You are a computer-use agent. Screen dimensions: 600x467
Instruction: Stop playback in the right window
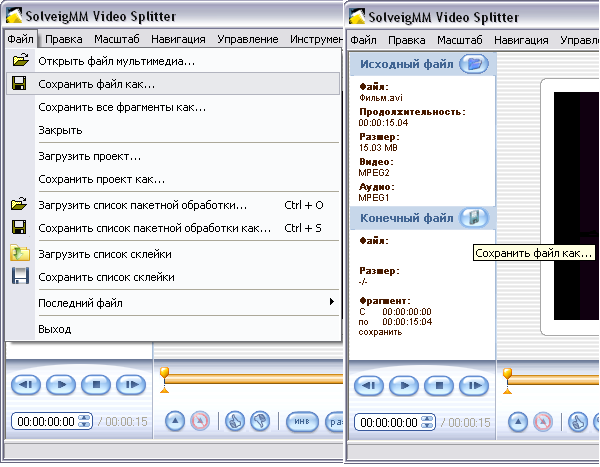click(439, 385)
